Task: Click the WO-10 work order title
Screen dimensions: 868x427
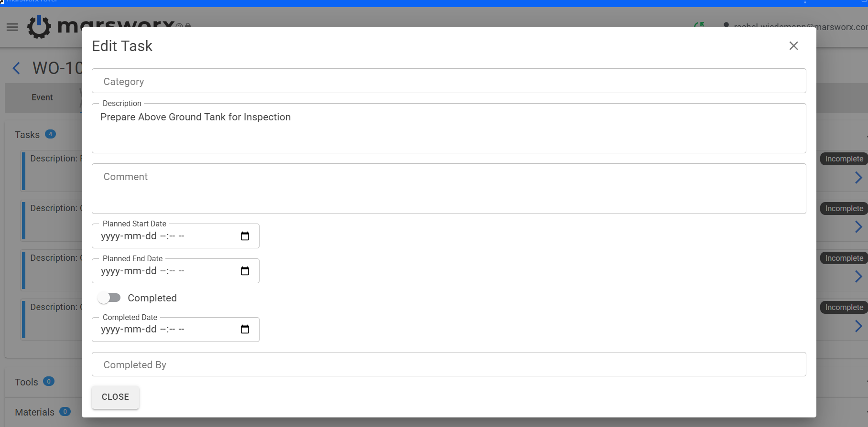Action: [x=57, y=68]
